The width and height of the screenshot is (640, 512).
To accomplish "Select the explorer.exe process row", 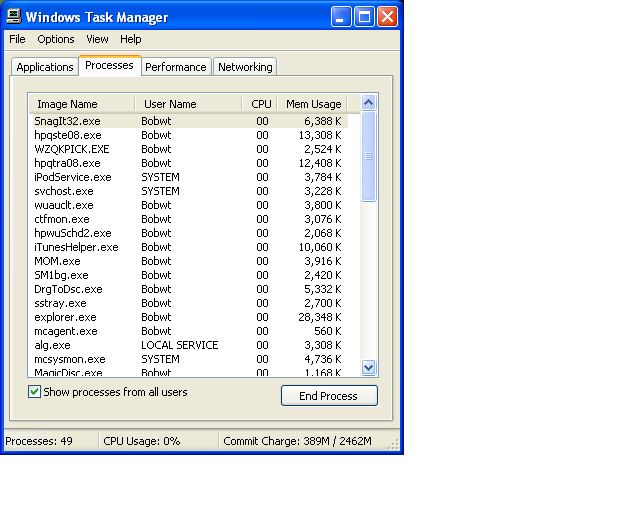I will (190, 317).
